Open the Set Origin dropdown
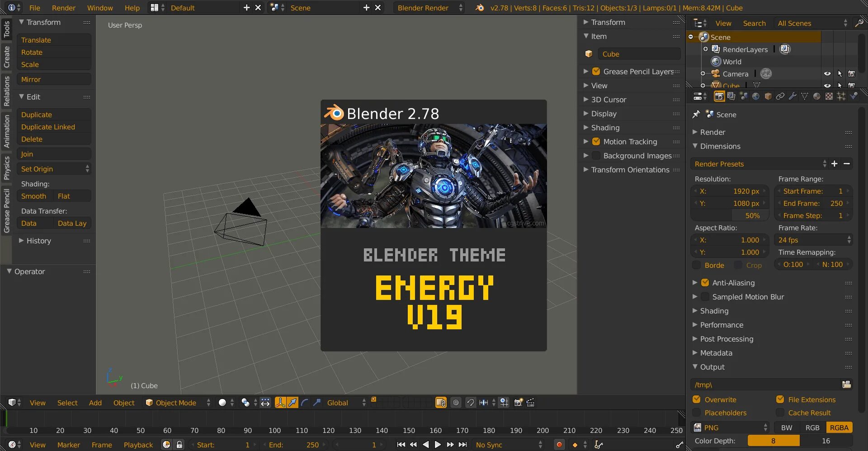868x451 pixels. click(54, 169)
